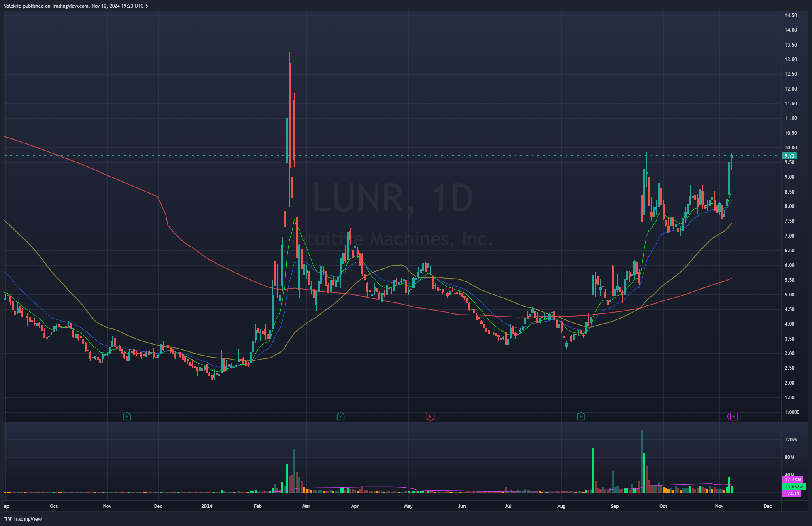Click the Feb label on time axis

click(x=257, y=506)
